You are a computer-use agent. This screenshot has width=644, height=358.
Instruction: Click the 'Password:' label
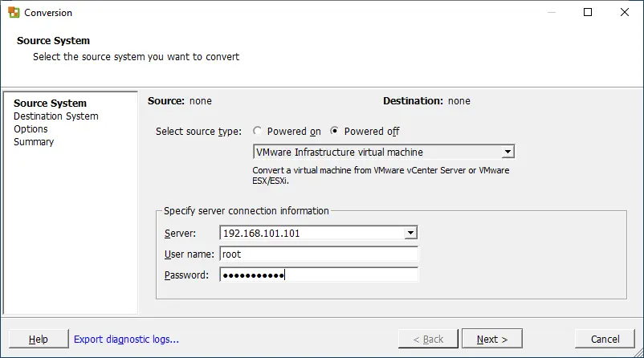pos(186,275)
